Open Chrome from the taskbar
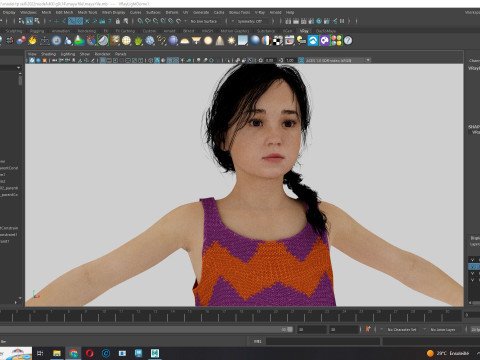 [74, 353]
